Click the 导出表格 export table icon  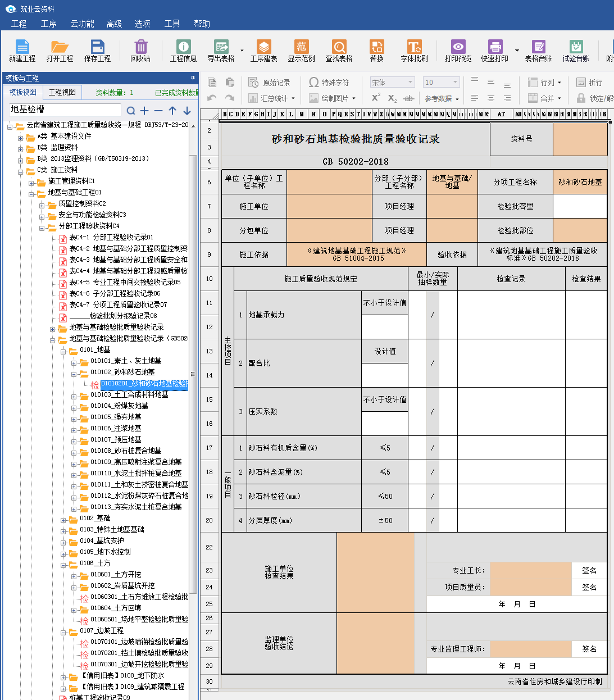click(221, 51)
